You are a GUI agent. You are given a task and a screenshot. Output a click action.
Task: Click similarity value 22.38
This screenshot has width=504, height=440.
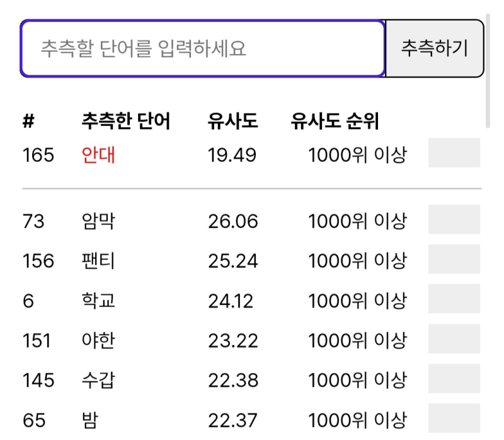(233, 381)
